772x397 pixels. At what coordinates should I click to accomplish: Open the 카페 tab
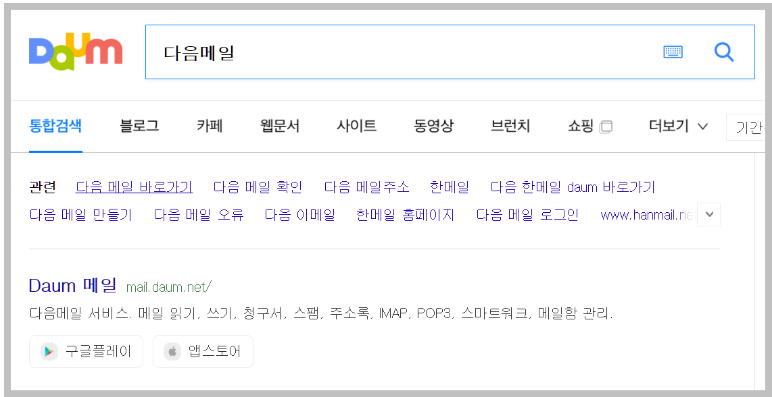click(x=210, y=127)
